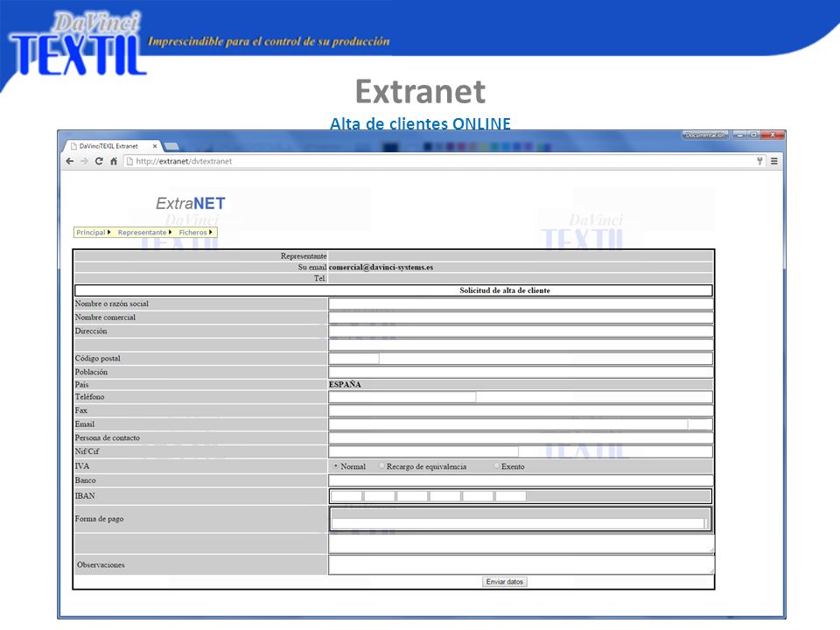This screenshot has width=840, height=630.
Task: Click the first IBAN segment box
Action: click(x=346, y=496)
